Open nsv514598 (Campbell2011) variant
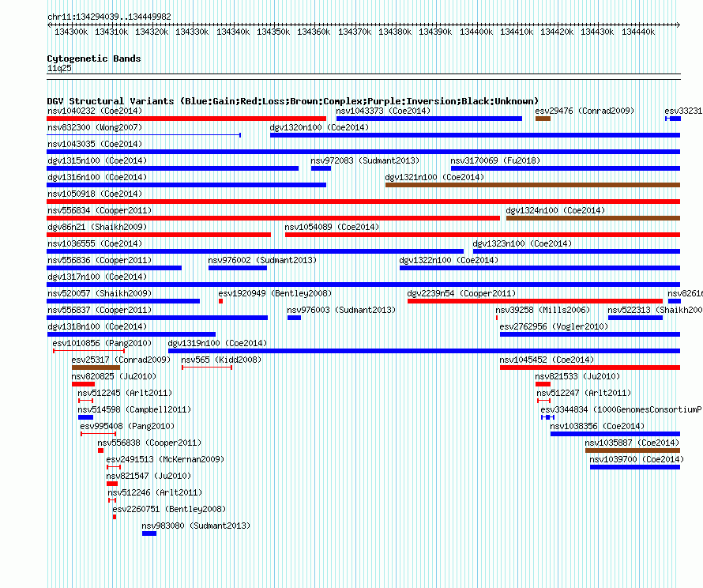 pos(85,417)
